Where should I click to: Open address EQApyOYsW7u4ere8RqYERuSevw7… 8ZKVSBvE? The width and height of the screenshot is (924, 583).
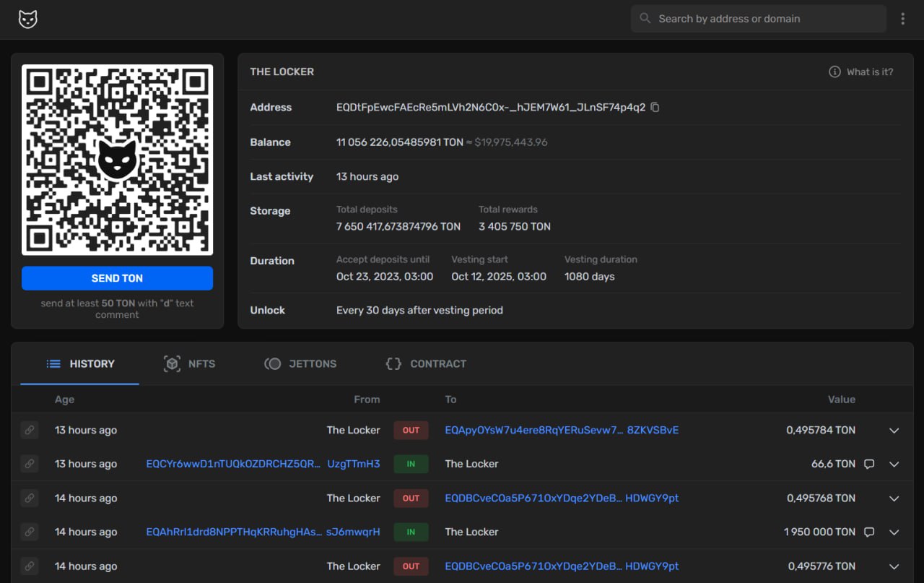point(562,430)
